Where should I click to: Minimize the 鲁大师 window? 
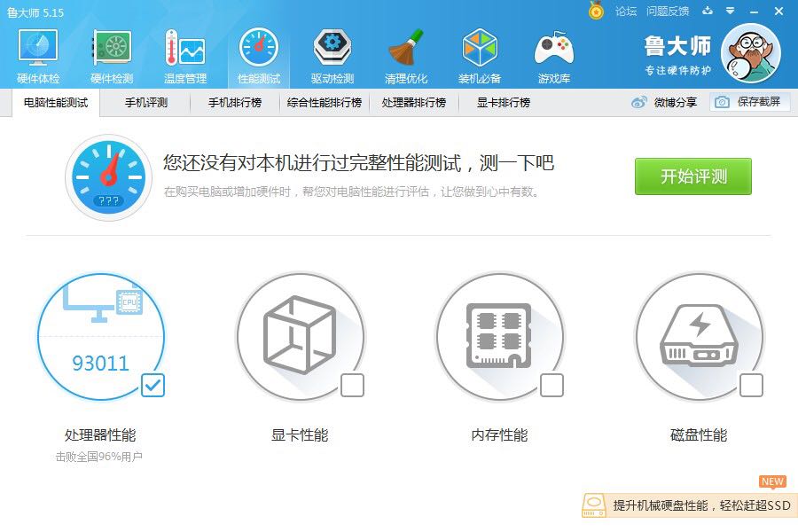(x=755, y=12)
